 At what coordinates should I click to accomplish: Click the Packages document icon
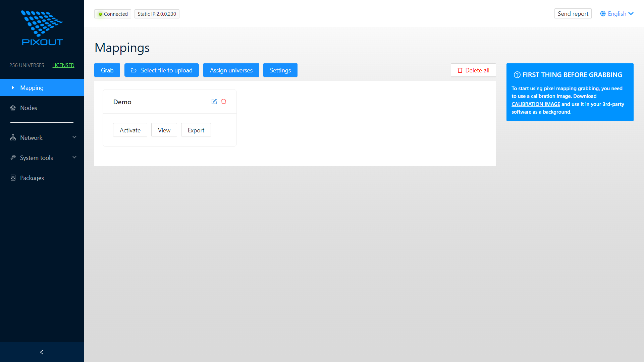point(13,178)
